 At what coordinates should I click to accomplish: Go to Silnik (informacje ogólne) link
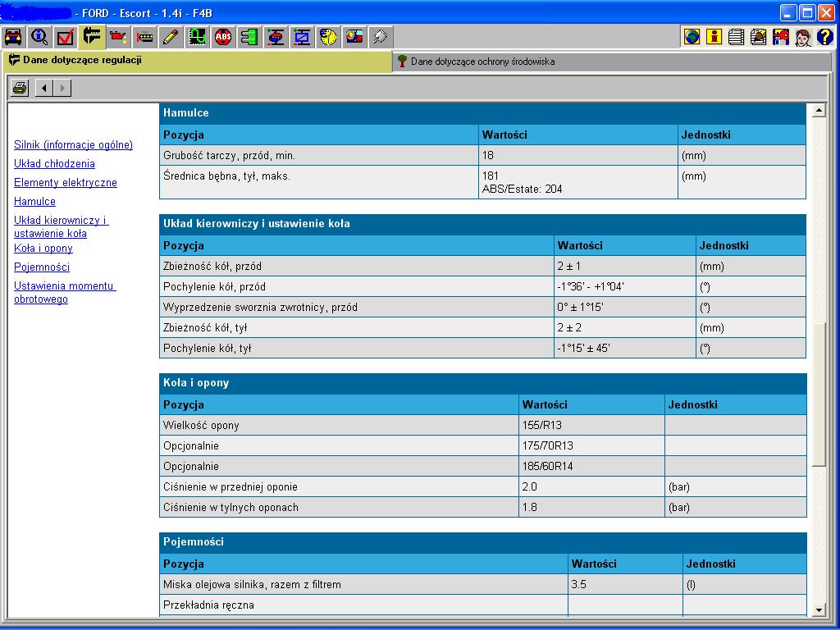pos(73,145)
